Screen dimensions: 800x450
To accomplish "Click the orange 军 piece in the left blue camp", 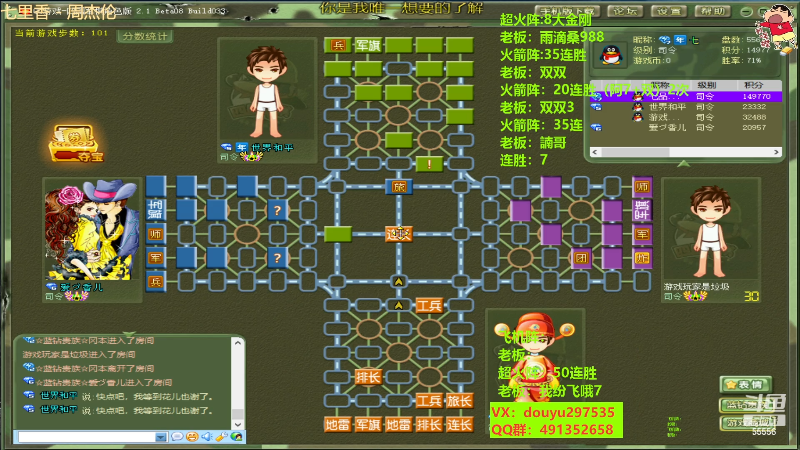I will click(156, 258).
